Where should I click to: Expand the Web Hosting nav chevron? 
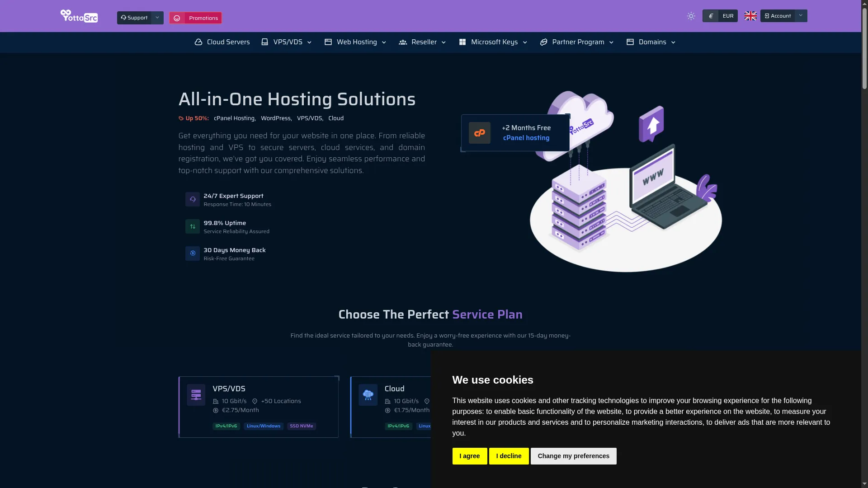coord(384,42)
